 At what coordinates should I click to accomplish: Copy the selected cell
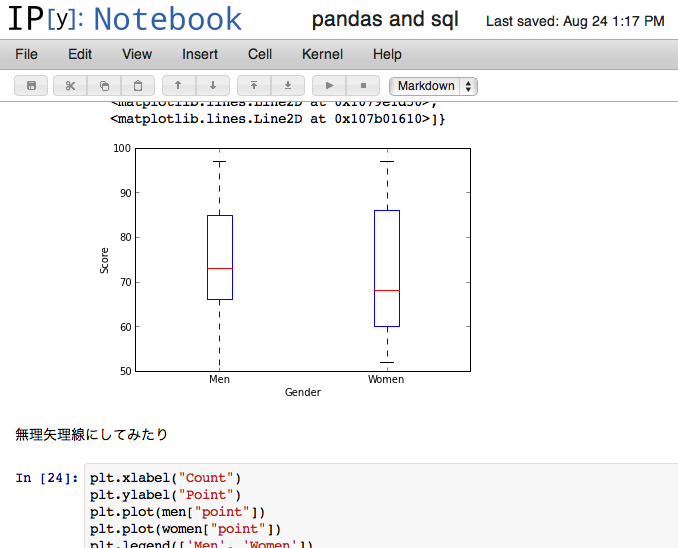click(x=104, y=86)
